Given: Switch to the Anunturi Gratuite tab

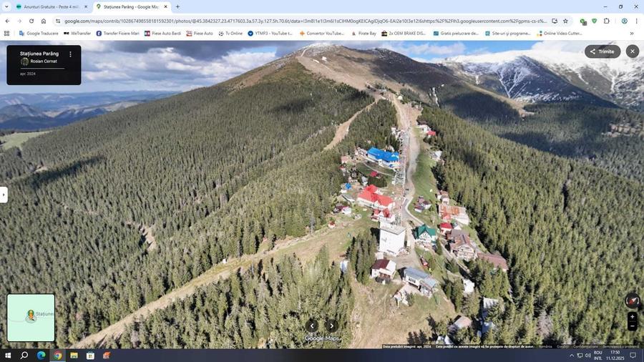Looking at the screenshot, I should pos(52,7).
